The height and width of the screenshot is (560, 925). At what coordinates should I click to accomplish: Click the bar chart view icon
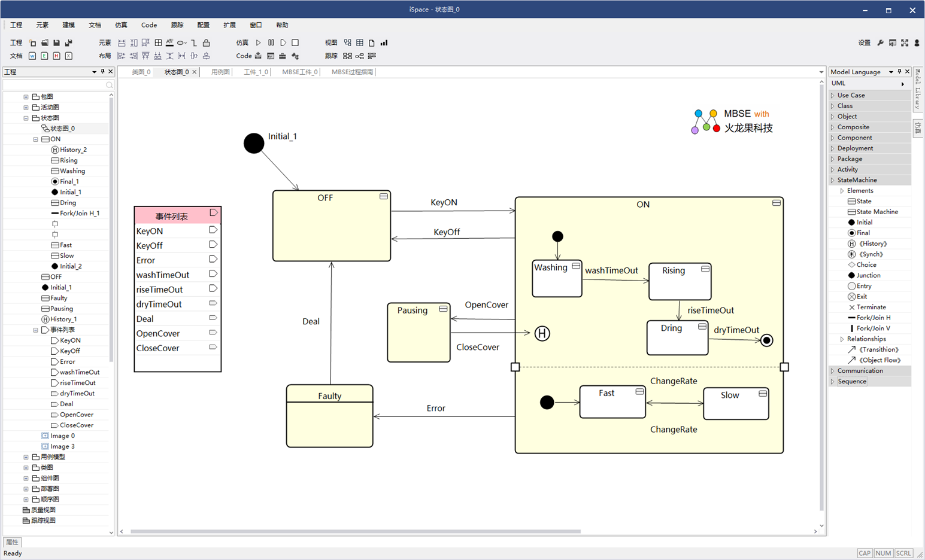coord(384,43)
